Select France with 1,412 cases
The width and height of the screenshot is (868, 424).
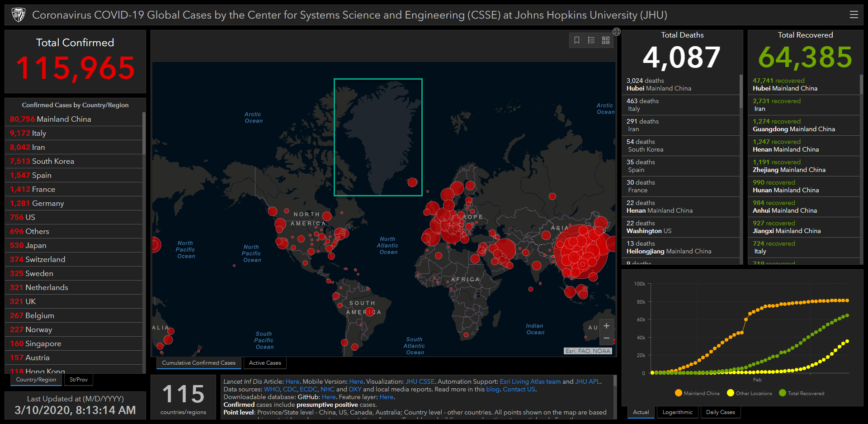point(75,189)
